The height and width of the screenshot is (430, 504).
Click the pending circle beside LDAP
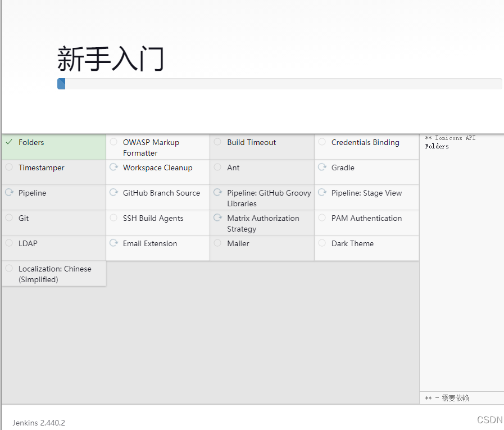coord(9,243)
